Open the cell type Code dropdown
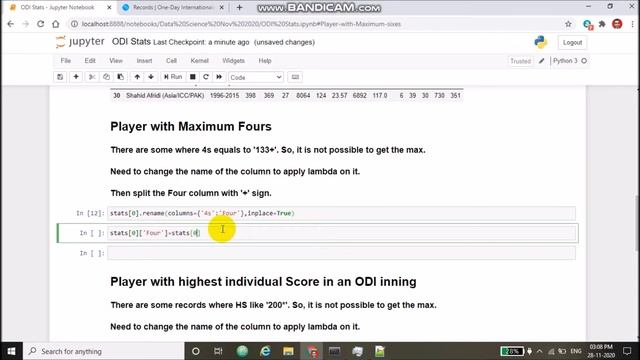 pyautogui.click(x=256, y=77)
